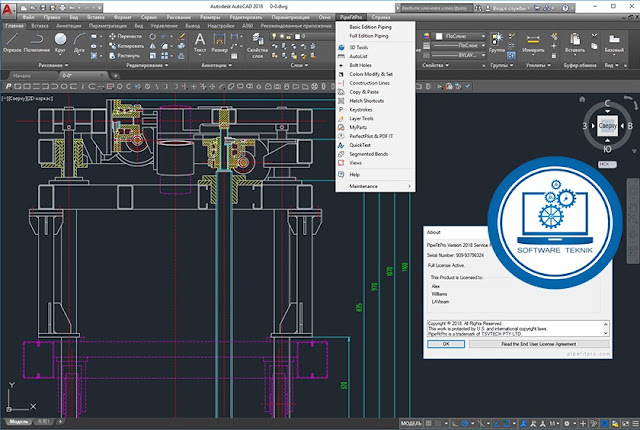The width and height of the screenshot is (640, 430).
Task: Open the Maintenance submenu
Action: pos(375,186)
